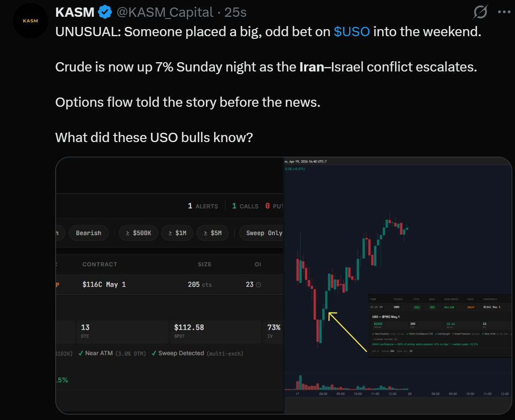Select the 1 CALLS counter tab
The height and width of the screenshot is (420, 515).
pos(245,206)
